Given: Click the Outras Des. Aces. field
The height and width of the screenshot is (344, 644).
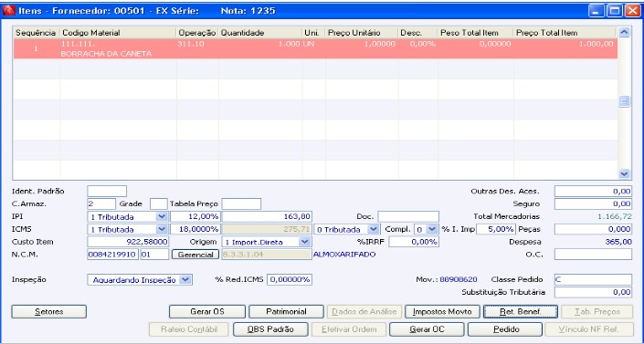Looking at the screenshot, I should point(593,191).
